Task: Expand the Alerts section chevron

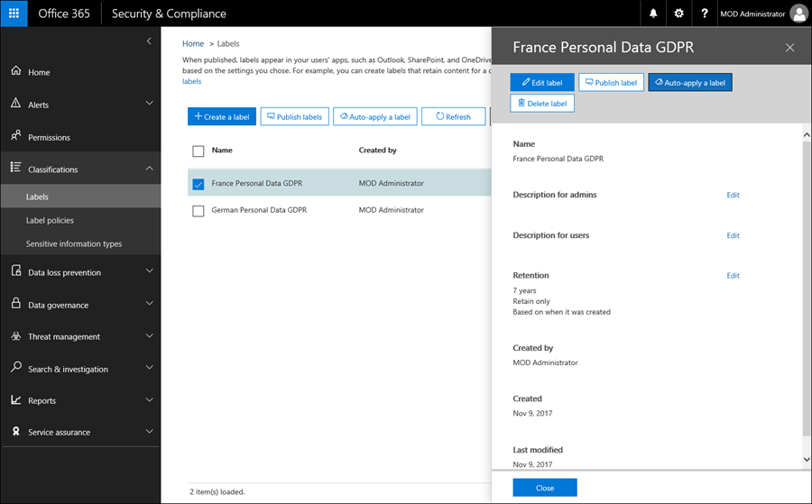Action: (x=150, y=104)
